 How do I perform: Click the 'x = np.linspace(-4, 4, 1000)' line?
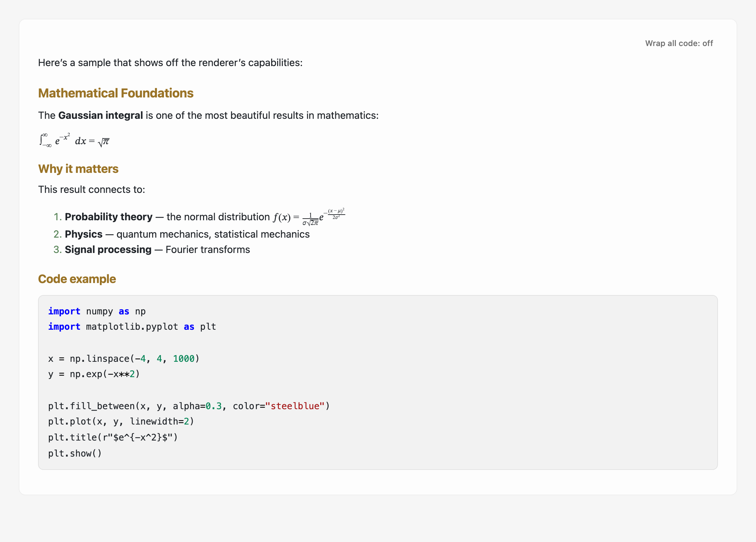124,359
